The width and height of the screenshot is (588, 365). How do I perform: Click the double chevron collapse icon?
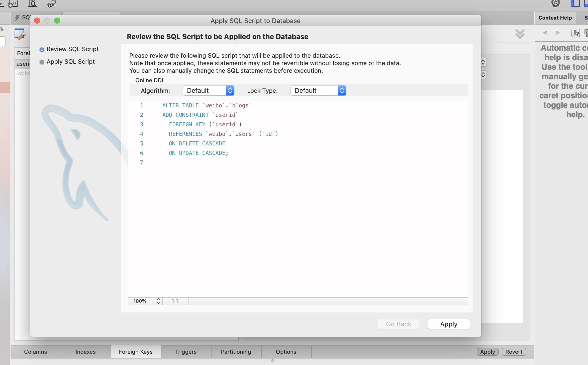click(x=520, y=34)
